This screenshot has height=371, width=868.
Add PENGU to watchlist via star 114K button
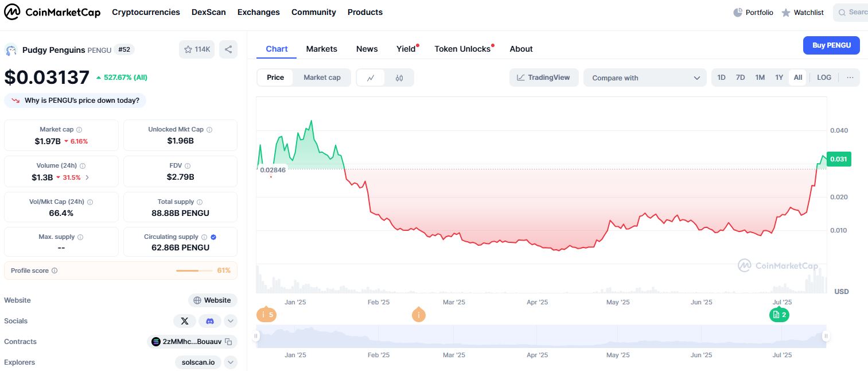197,49
